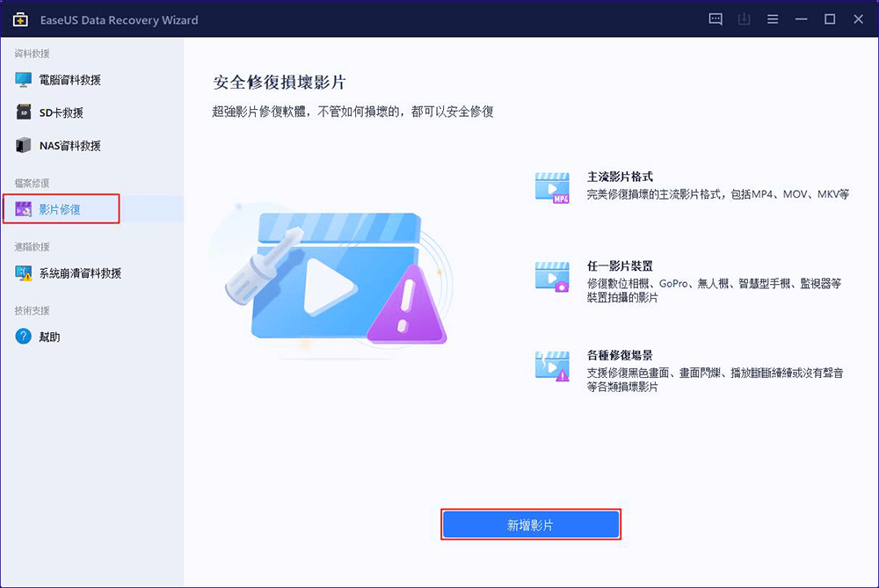Click the 檔案修復 section label
Image resolution: width=879 pixels, height=588 pixels.
pyautogui.click(x=32, y=183)
